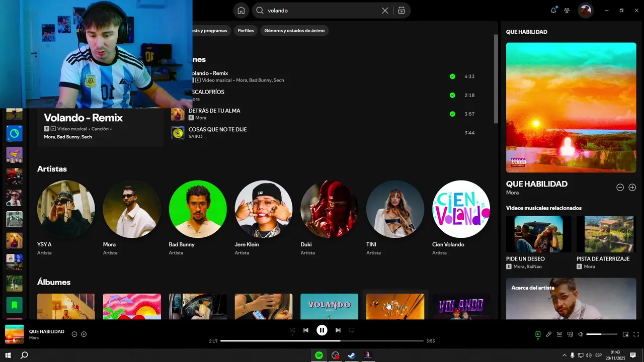Add QUE HABILIDAD with panel plus icon

coord(632,188)
